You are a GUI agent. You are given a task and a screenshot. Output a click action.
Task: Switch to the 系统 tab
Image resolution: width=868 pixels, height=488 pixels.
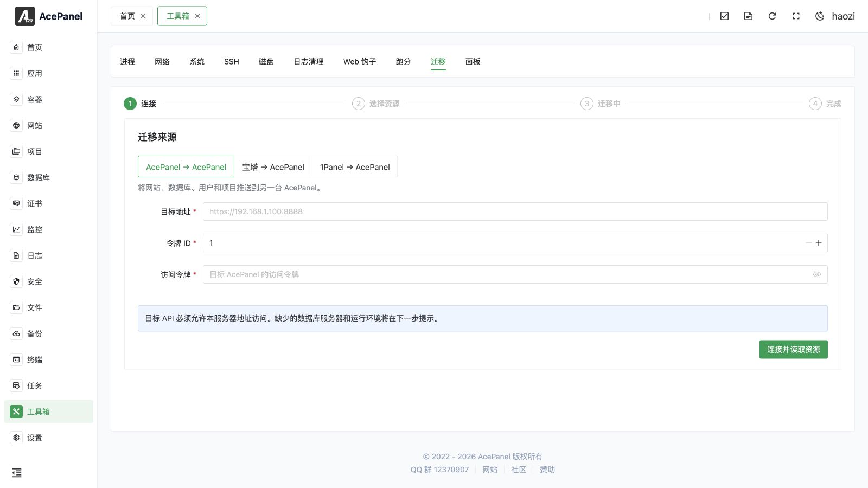pos(197,62)
